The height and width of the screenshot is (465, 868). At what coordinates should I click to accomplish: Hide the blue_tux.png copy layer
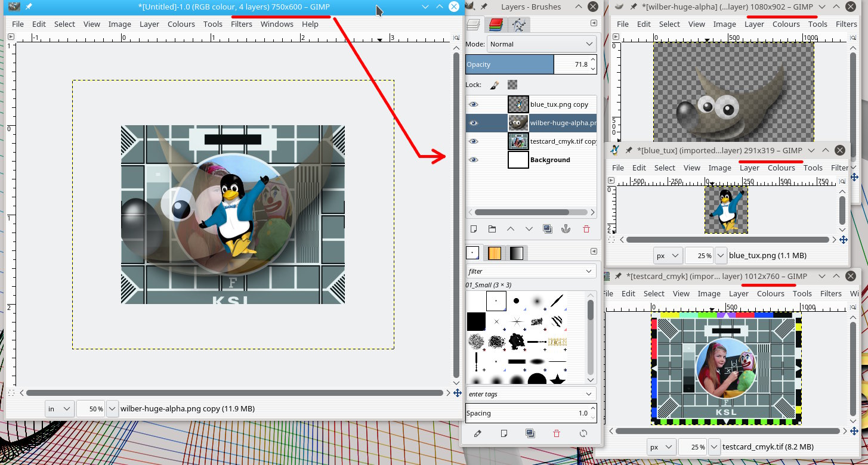point(474,104)
